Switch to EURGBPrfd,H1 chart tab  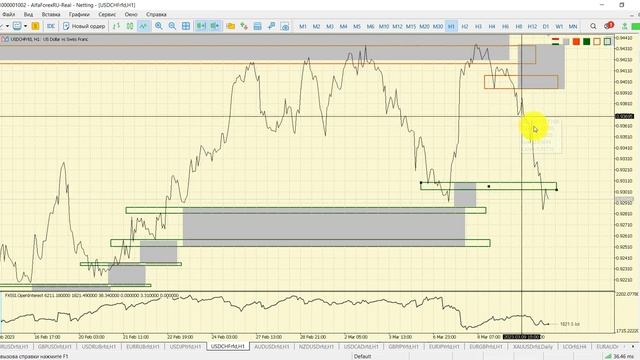(486, 347)
